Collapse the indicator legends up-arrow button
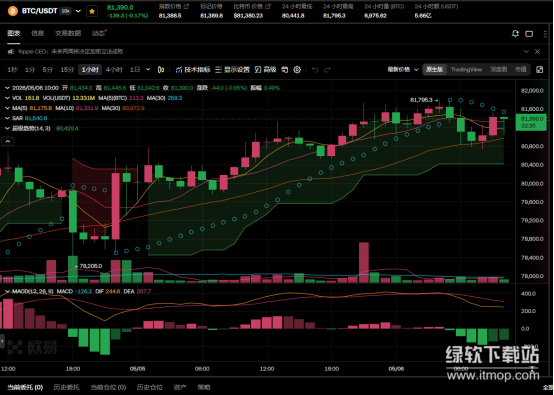Image resolution: width=554 pixels, height=395 pixels. point(8,141)
